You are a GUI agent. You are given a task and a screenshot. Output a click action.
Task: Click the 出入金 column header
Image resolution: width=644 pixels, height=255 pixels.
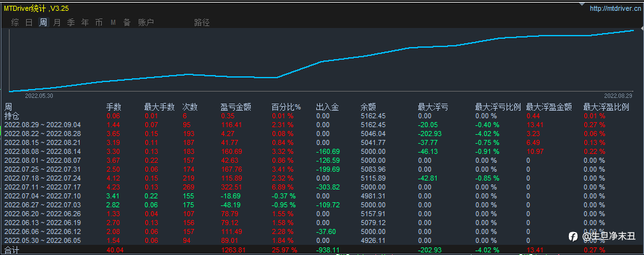tap(327, 107)
